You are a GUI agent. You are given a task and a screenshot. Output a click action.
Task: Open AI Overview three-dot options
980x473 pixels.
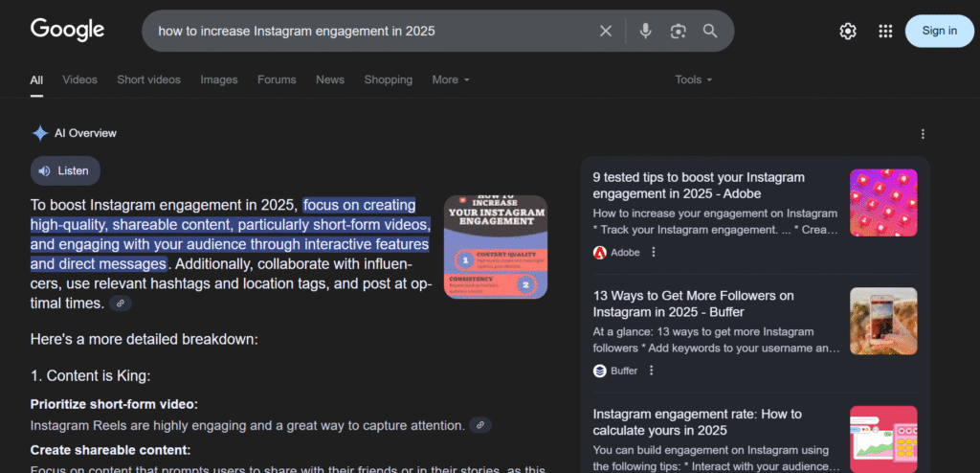click(924, 134)
